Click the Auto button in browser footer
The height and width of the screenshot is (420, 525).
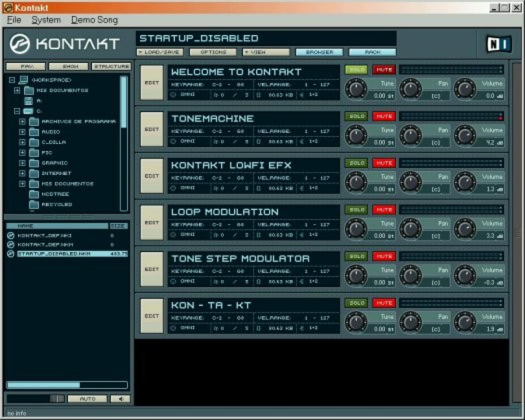pos(87,399)
